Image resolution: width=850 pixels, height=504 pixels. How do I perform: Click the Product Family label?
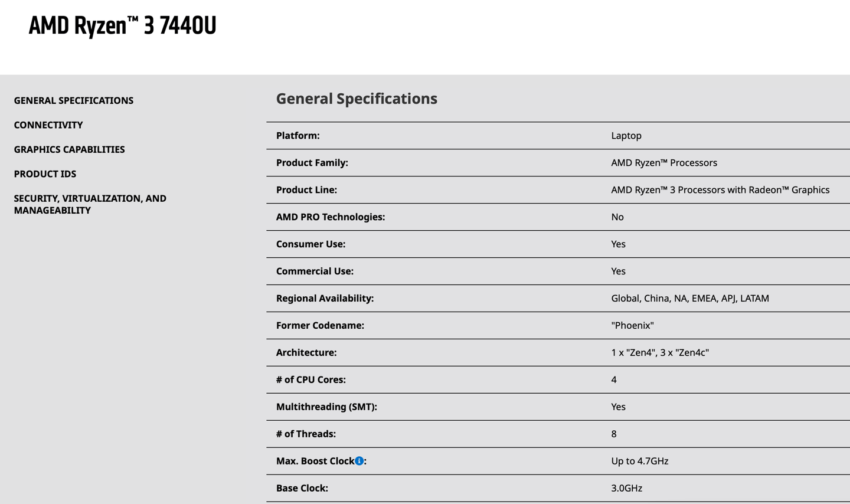(x=313, y=162)
